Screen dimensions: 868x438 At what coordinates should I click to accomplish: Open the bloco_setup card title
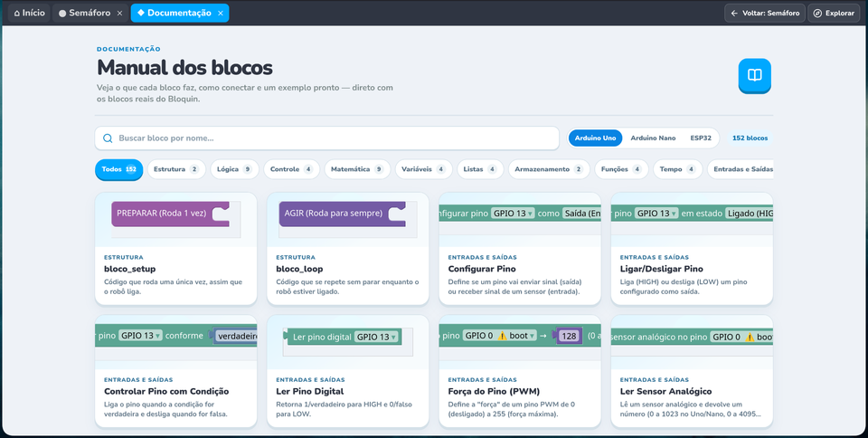(x=129, y=269)
